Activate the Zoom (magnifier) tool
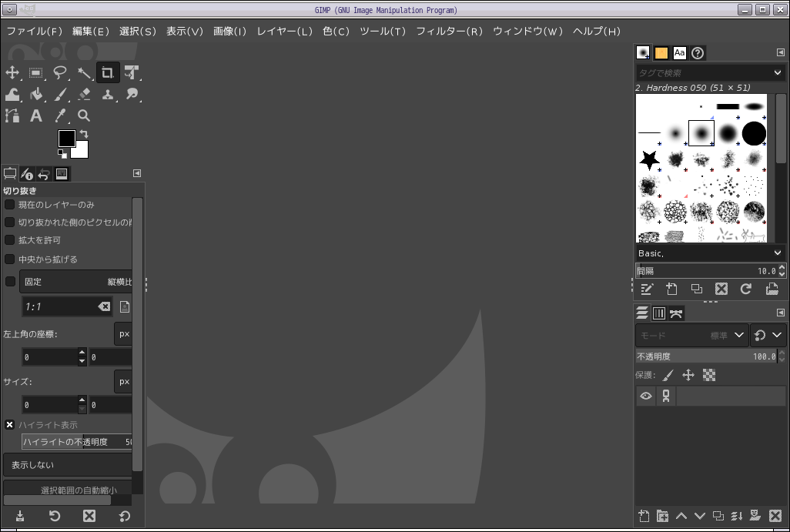The height and width of the screenshot is (532, 790). point(83,115)
